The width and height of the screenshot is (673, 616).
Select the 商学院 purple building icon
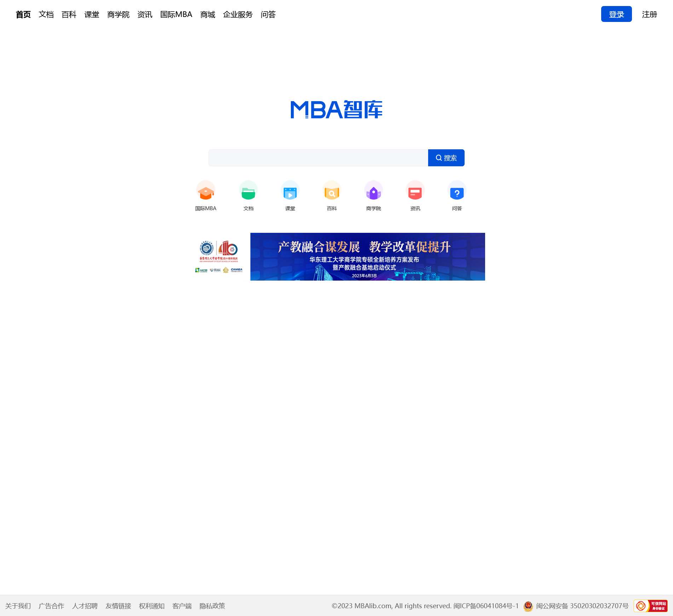pyautogui.click(x=373, y=191)
